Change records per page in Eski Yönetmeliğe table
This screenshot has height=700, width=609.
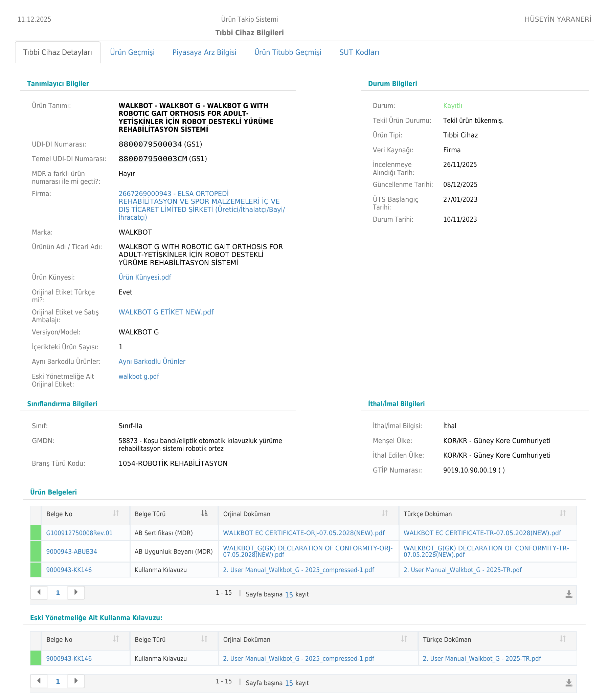[x=289, y=683]
